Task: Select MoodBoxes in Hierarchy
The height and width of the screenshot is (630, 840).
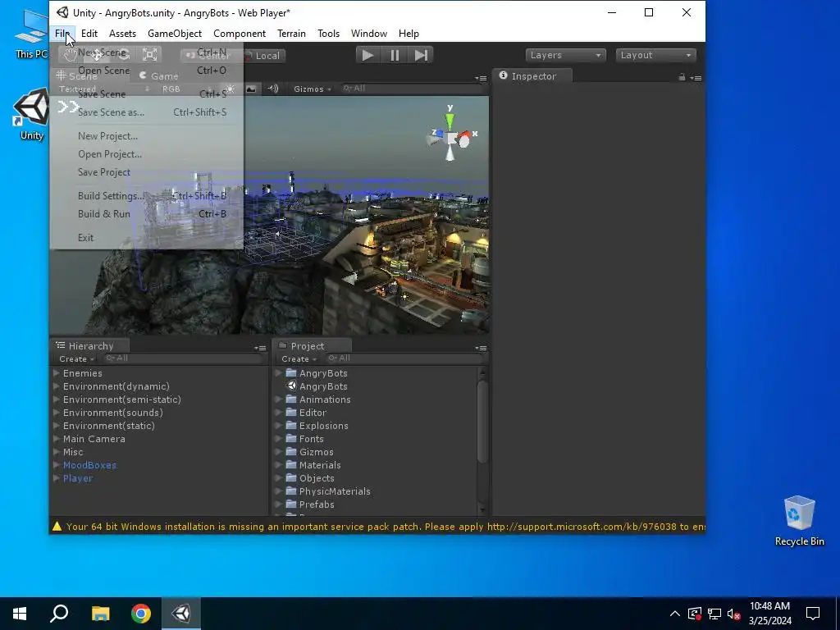Action: [89, 465]
